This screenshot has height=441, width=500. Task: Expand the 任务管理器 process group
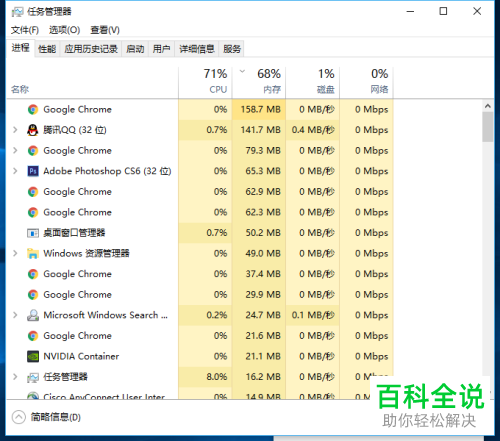coord(15,377)
